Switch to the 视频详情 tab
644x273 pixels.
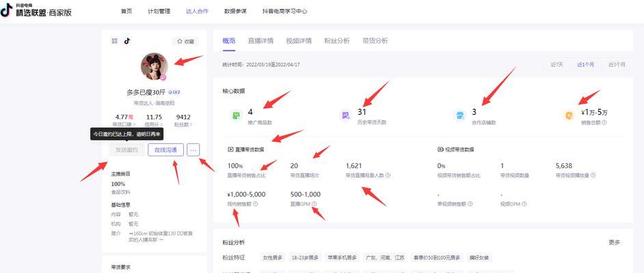[299, 40]
